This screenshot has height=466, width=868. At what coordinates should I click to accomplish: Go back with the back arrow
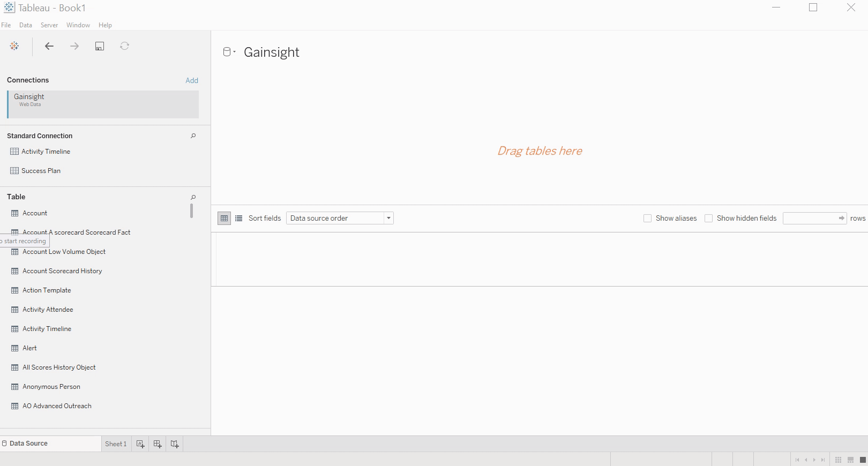click(49, 46)
